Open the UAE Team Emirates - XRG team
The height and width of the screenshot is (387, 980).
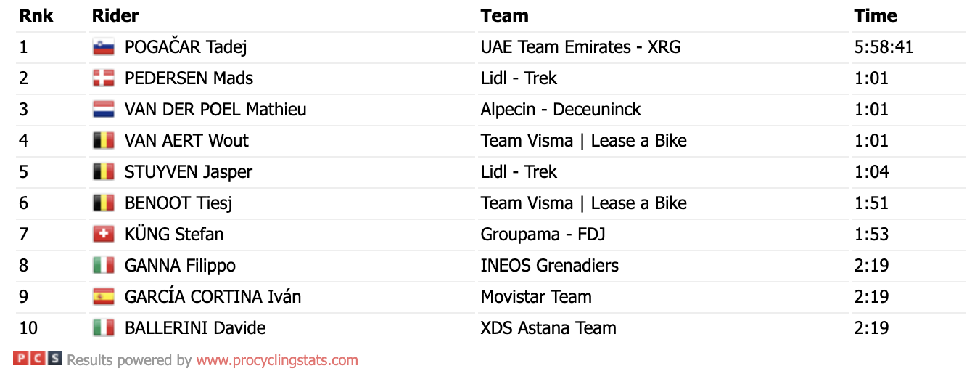coord(580,47)
